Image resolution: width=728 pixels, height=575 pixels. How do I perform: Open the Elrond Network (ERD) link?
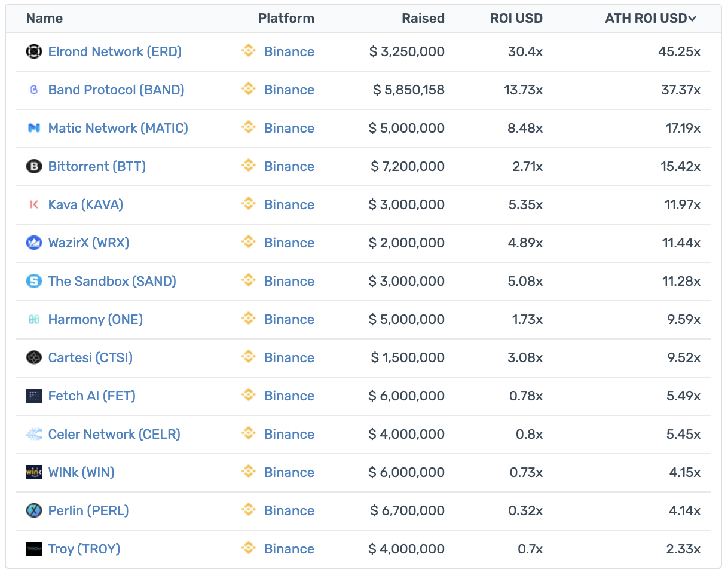tap(115, 51)
